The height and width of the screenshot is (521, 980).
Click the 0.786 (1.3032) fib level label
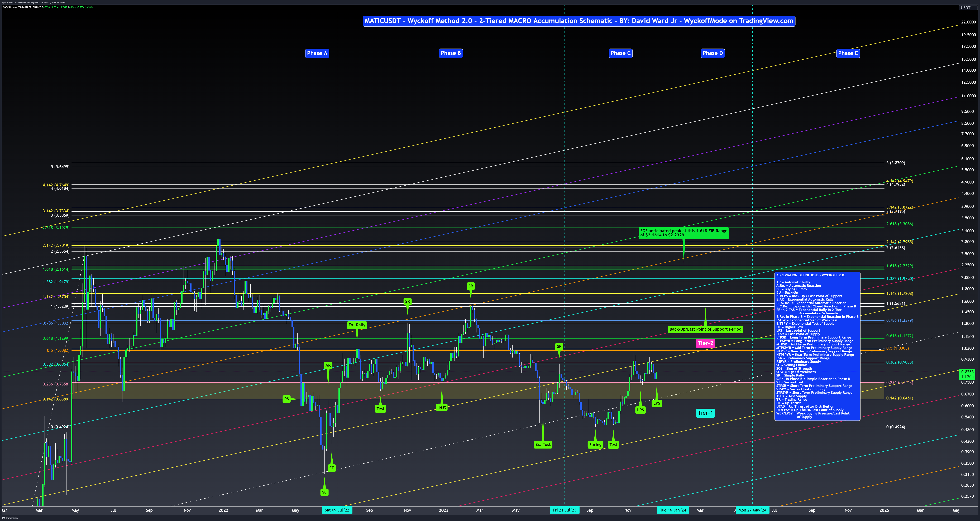[56, 323]
